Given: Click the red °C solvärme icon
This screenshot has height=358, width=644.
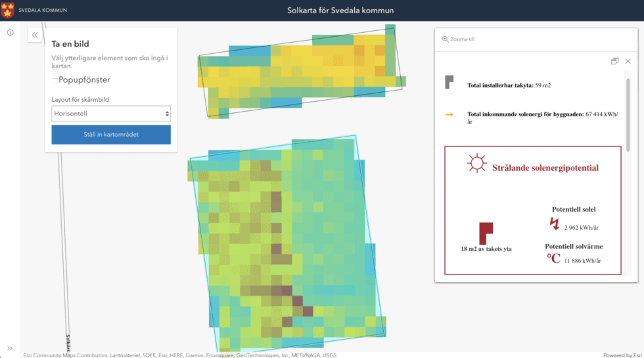Looking at the screenshot, I should coord(553,258).
